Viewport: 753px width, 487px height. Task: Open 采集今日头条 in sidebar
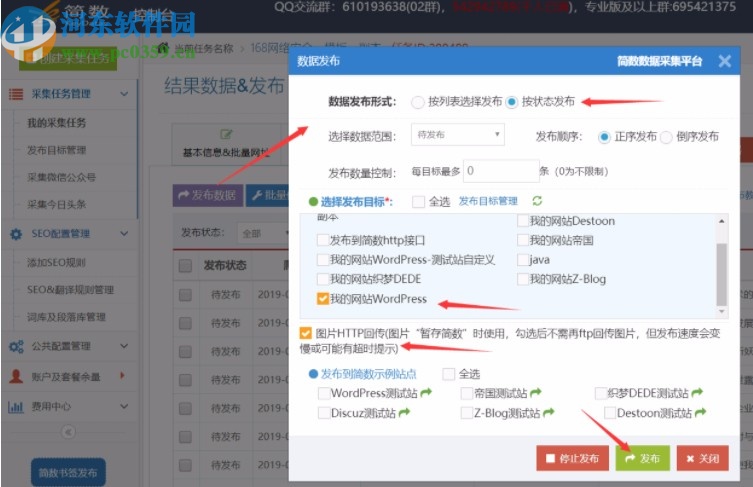coord(57,205)
